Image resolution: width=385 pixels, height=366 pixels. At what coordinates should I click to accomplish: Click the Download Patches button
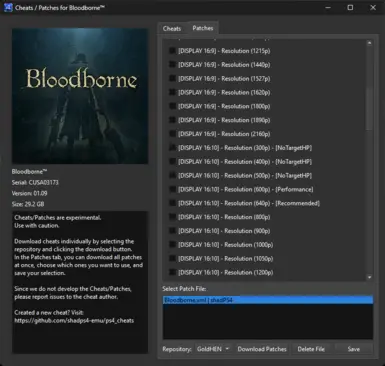262,349
